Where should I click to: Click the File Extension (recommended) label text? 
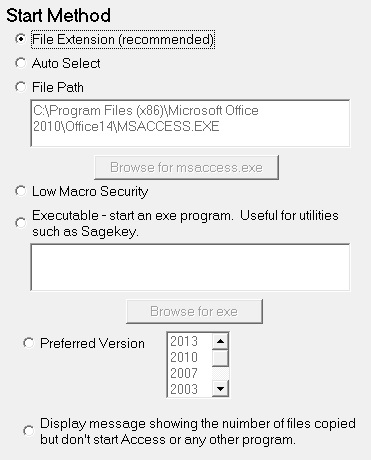click(x=123, y=39)
